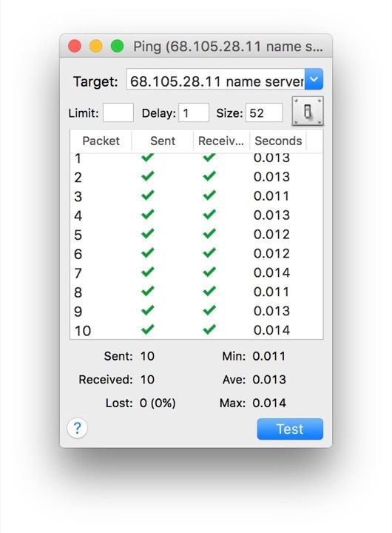Click Sent checkmark for packet 5
Image resolution: width=392 pixels, height=533 pixels.
coord(148,234)
